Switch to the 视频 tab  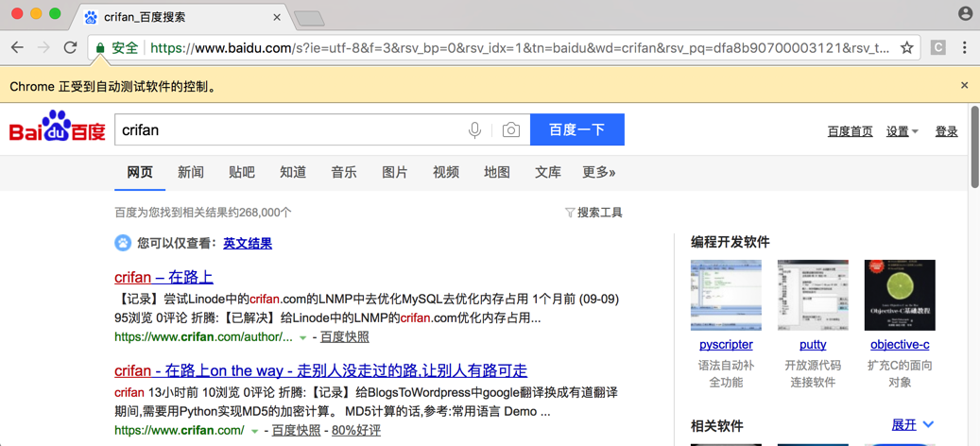coord(446,172)
